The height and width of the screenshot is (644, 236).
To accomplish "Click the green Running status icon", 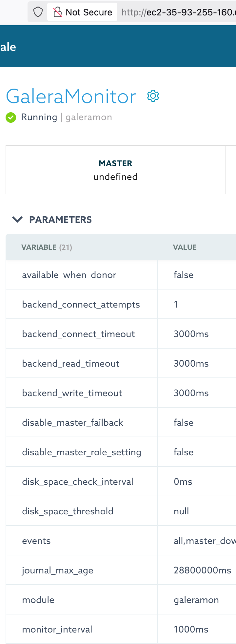I will point(11,117).
